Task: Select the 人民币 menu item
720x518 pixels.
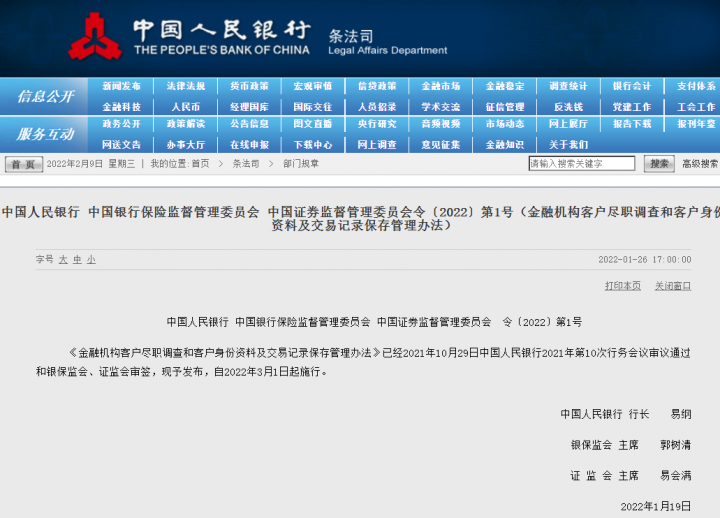Action: coord(186,107)
